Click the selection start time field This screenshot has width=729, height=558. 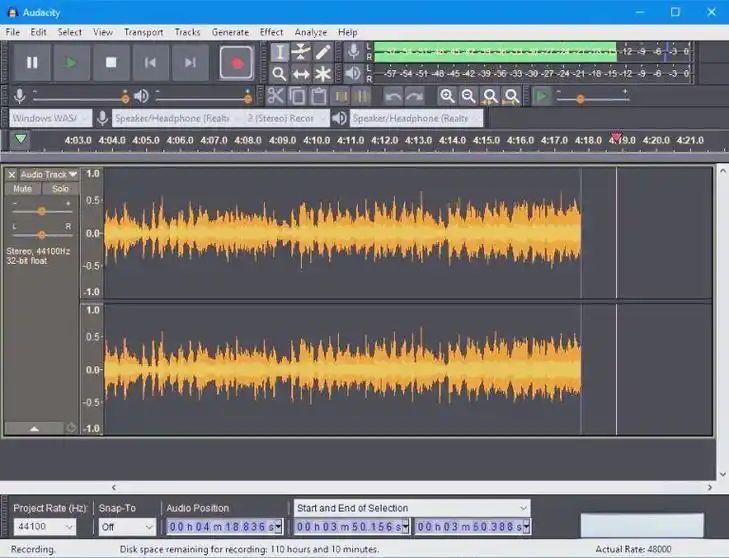(352, 526)
